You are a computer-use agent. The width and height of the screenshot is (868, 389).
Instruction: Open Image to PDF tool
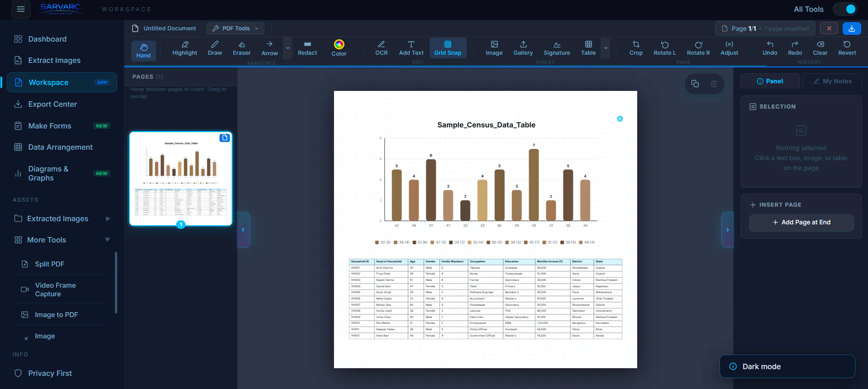65,314
